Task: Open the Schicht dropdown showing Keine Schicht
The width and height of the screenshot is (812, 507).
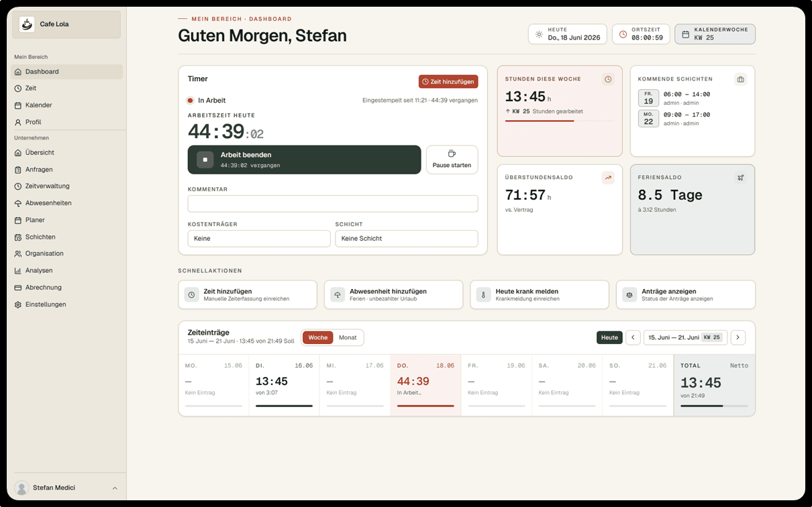Action: tap(407, 238)
